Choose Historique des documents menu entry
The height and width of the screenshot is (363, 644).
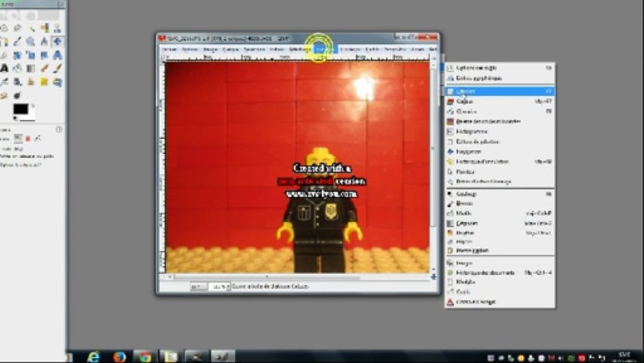coord(498,272)
